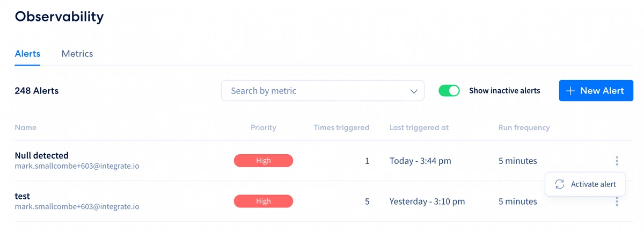Open the Null detected alert name
This screenshot has height=230, width=644.
41,155
